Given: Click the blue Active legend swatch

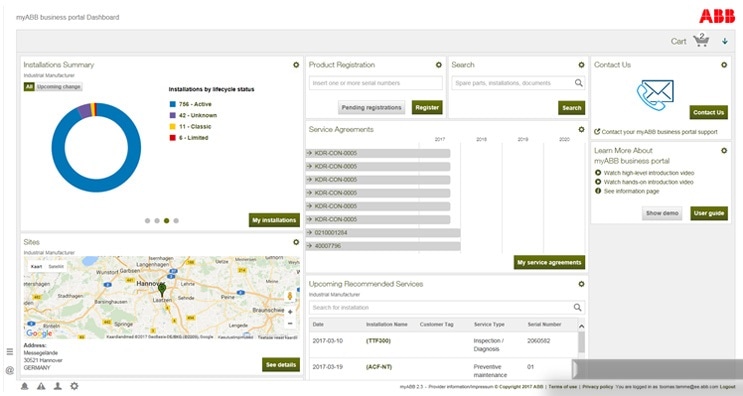Looking at the screenshot, I should coord(172,104).
